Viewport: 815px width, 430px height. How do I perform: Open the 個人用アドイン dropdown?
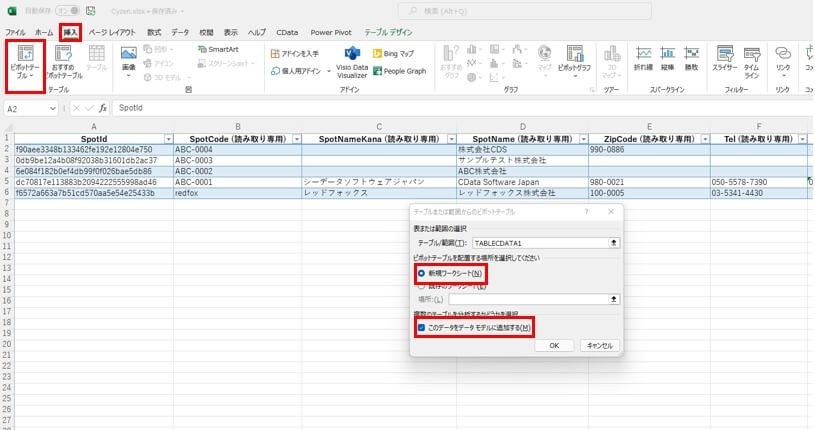(x=302, y=71)
